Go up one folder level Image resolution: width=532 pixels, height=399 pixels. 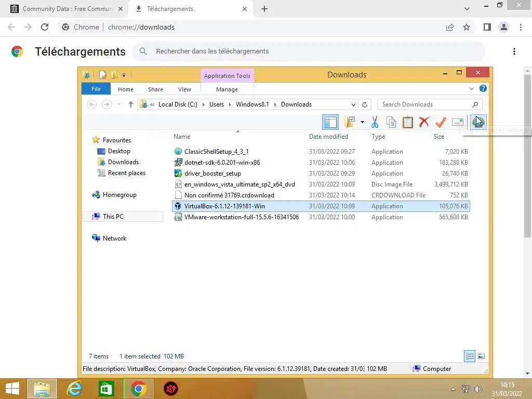click(130, 104)
